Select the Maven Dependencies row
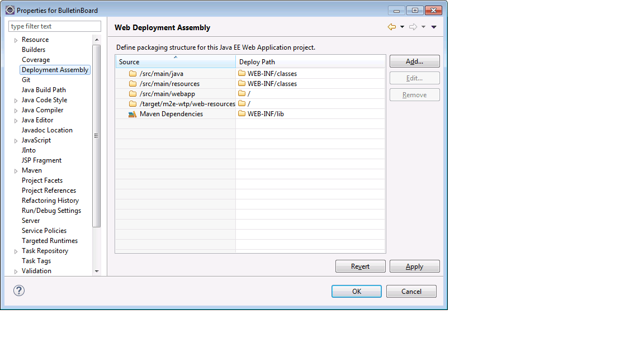The height and width of the screenshot is (362, 644). coord(176,114)
